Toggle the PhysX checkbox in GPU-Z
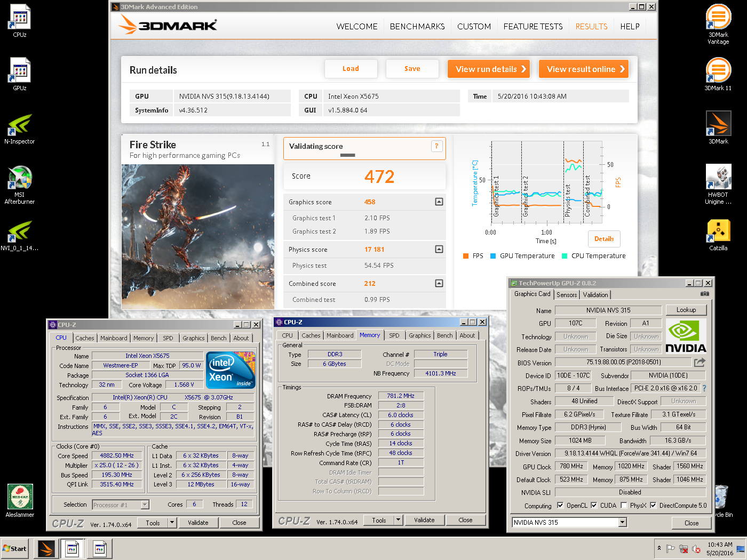 tap(624, 506)
